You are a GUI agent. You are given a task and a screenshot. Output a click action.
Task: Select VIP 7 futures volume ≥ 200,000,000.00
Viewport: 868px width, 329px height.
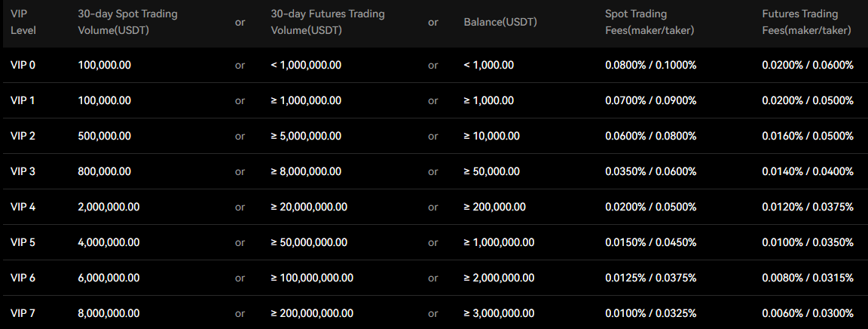click(312, 313)
